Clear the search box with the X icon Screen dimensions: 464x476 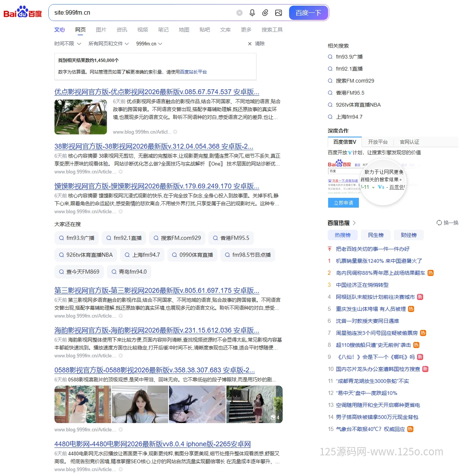point(240,13)
